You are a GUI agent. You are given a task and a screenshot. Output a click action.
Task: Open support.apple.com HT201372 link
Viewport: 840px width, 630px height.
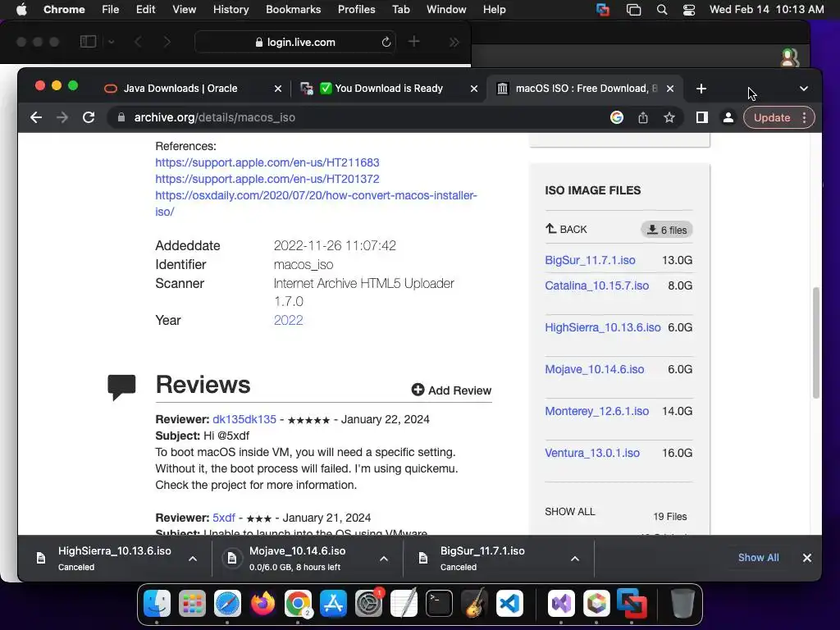(267, 179)
